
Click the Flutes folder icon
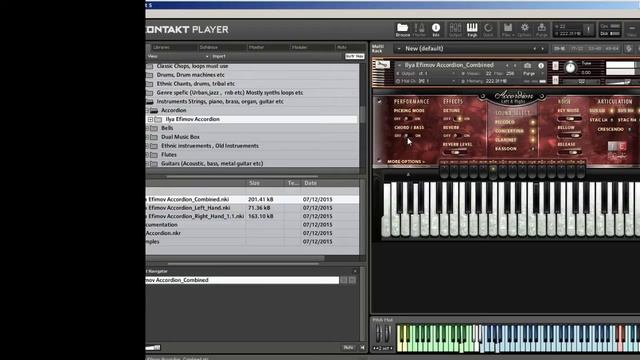coord(153,155)
